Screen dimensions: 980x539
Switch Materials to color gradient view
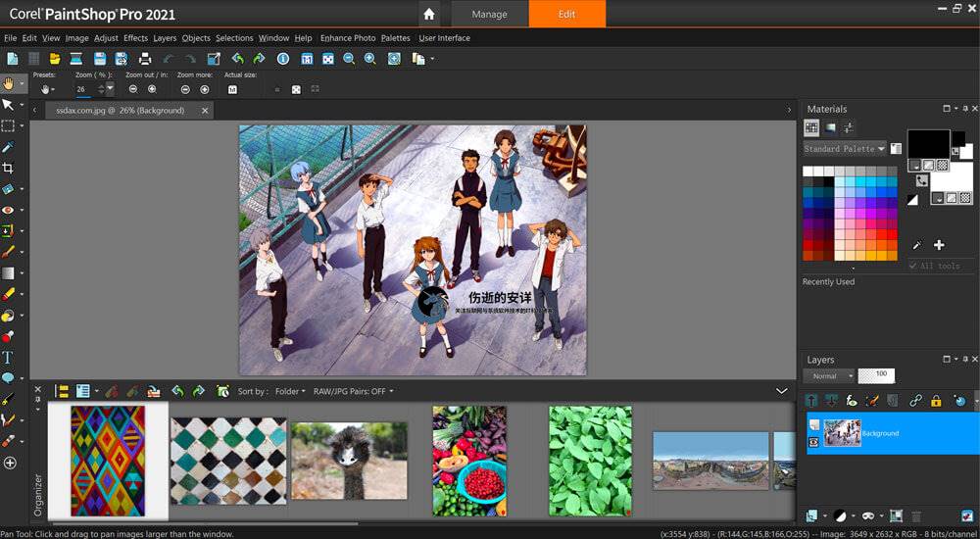pos(830,127)
